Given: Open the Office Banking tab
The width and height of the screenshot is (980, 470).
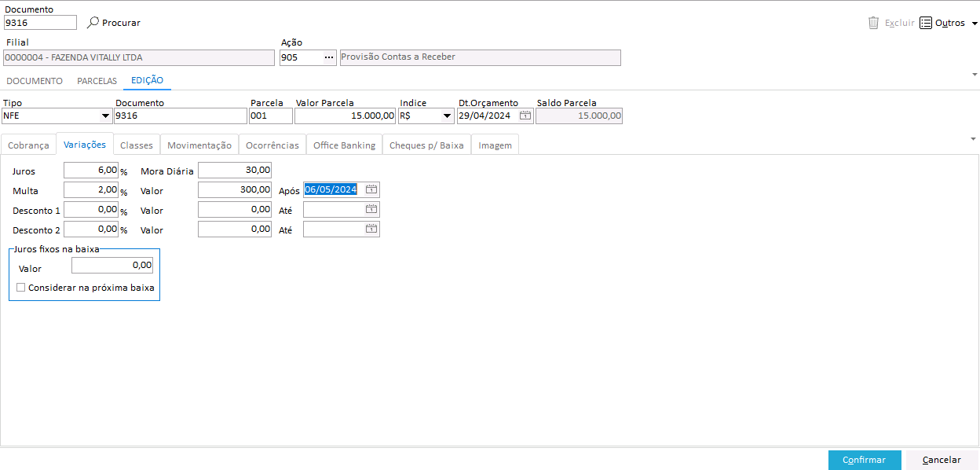Looking at the screenshot, I should point(345,145).
